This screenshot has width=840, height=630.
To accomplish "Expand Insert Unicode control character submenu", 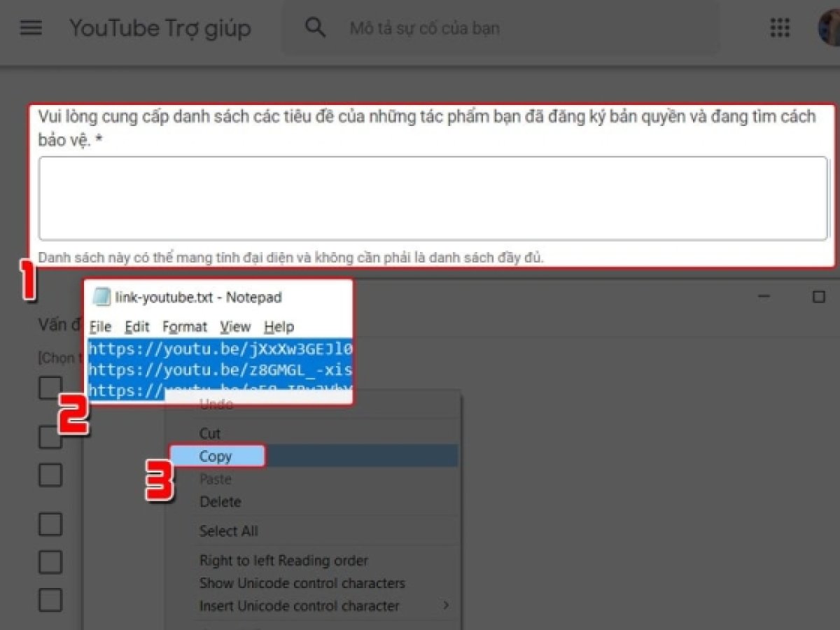I will click(311, 606).
